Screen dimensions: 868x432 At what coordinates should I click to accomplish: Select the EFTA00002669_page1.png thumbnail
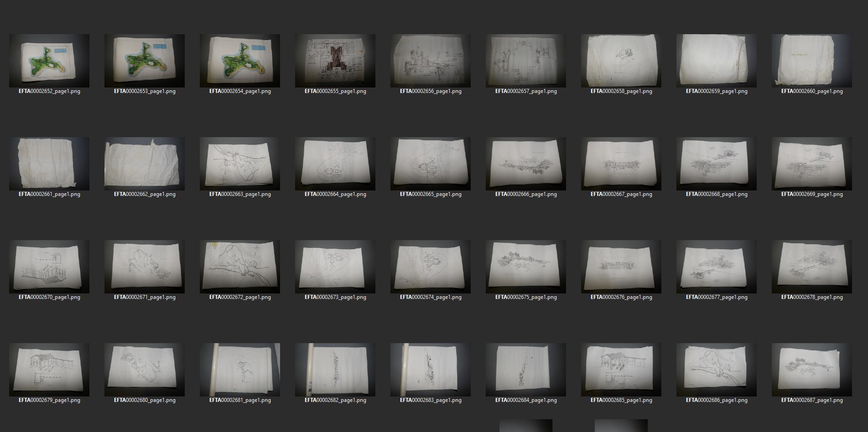tap(812, 164)
